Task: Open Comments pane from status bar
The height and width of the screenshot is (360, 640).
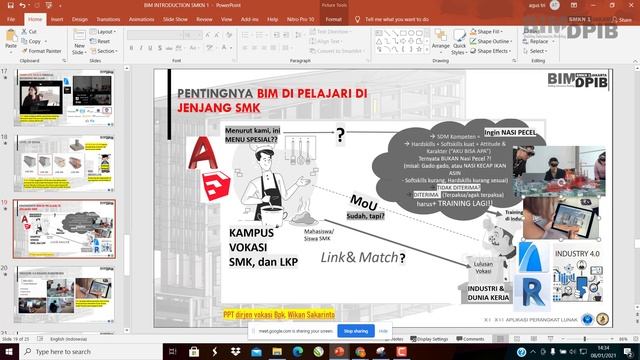Action: tap(470, 339)
